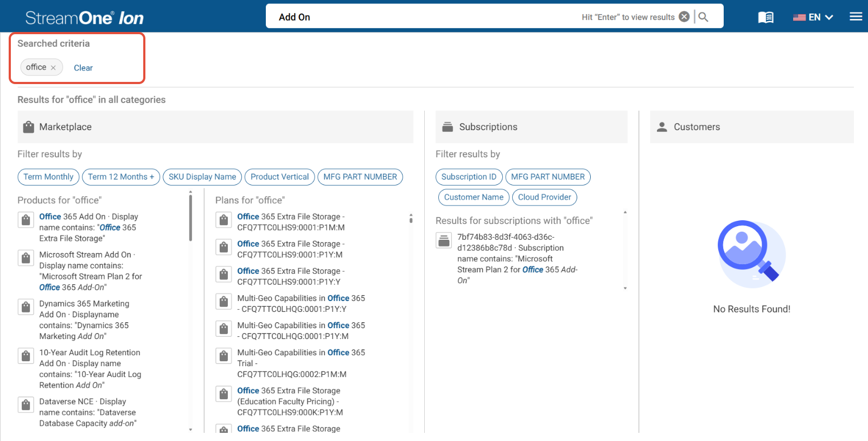Click bag icon beside Dynamics 365 Marketing
868x441 pixels.
tap(25, 307)
